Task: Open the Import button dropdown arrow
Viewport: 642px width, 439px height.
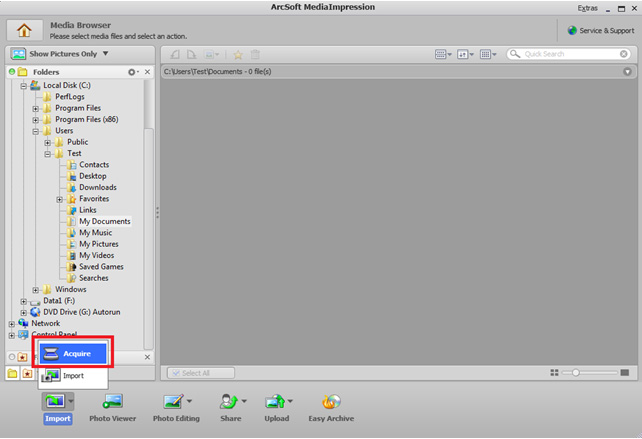Action: (71, 402)
